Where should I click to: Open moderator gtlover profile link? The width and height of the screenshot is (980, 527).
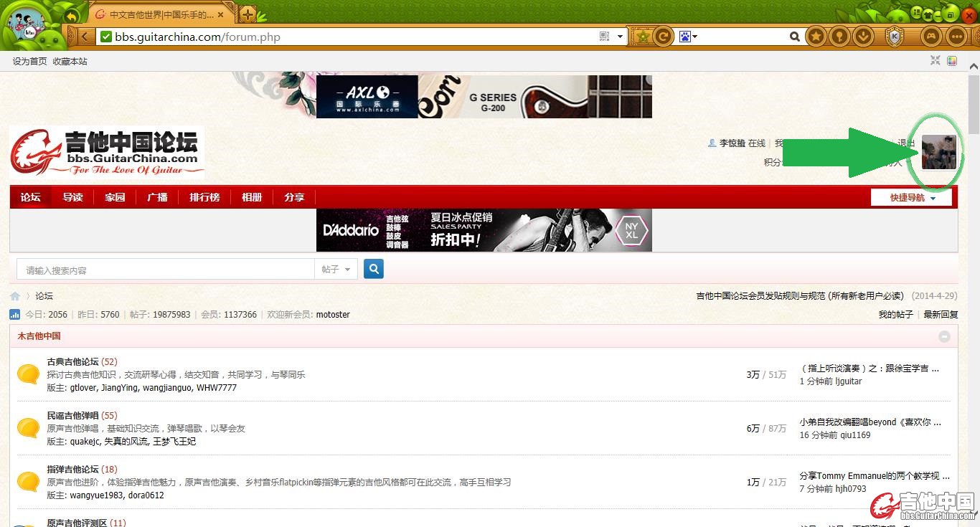[83, 387]
